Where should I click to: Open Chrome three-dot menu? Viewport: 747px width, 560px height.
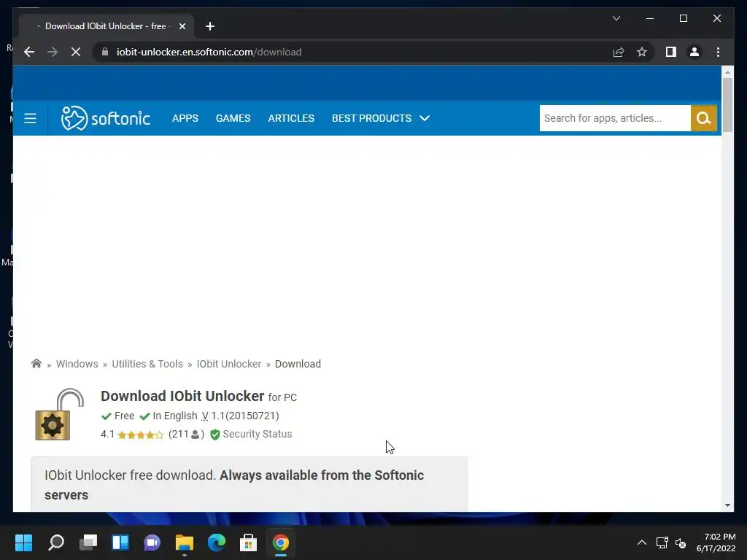click(x=718, y=52)
